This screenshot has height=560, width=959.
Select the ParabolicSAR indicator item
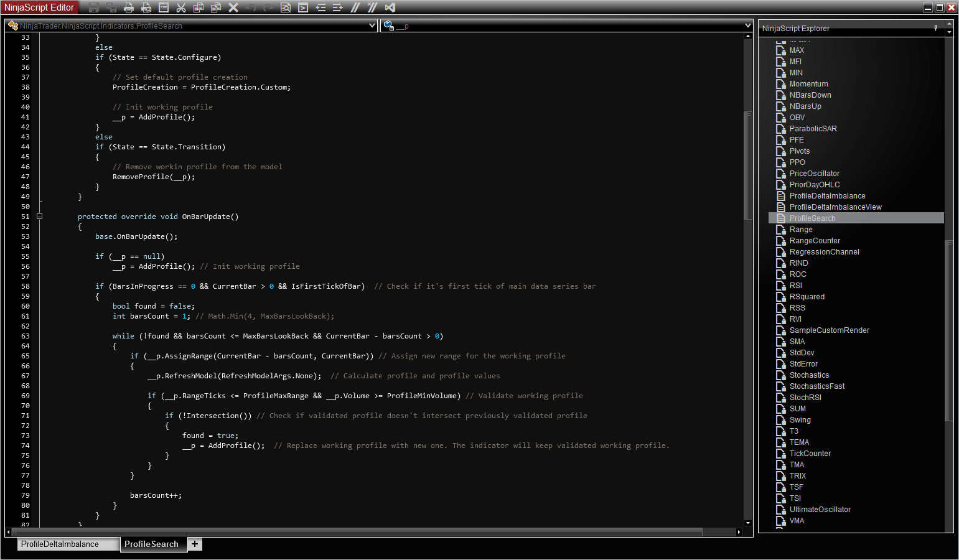(x=813, y=128)
